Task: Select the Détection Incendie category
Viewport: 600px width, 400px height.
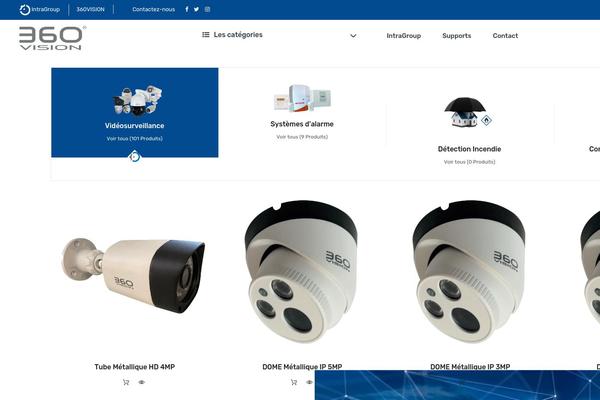Action: point(470,149)
